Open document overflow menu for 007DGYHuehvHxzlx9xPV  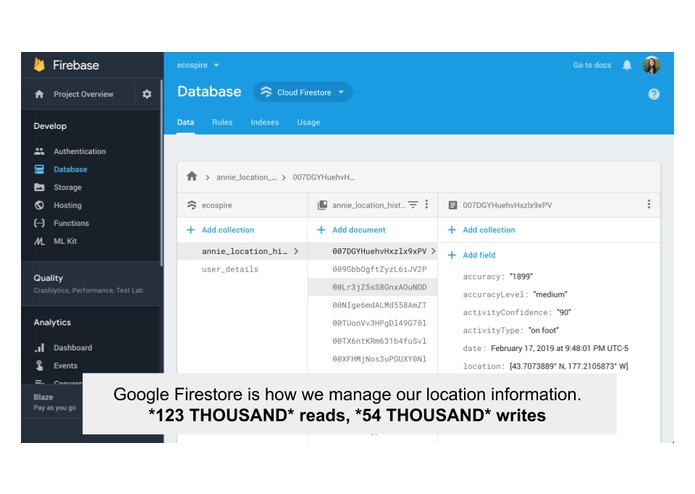pos(648,204)
